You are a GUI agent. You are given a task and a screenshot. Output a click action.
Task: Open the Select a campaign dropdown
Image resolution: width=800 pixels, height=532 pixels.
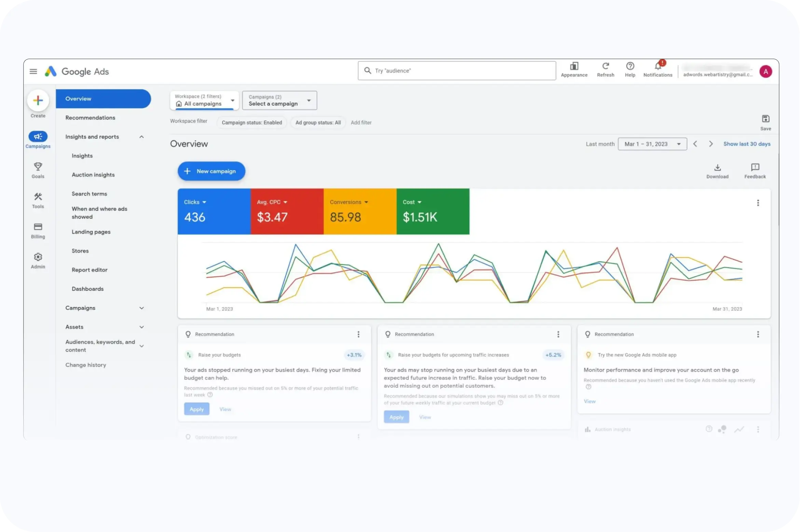pyautogui.click(x=279, y=100)
